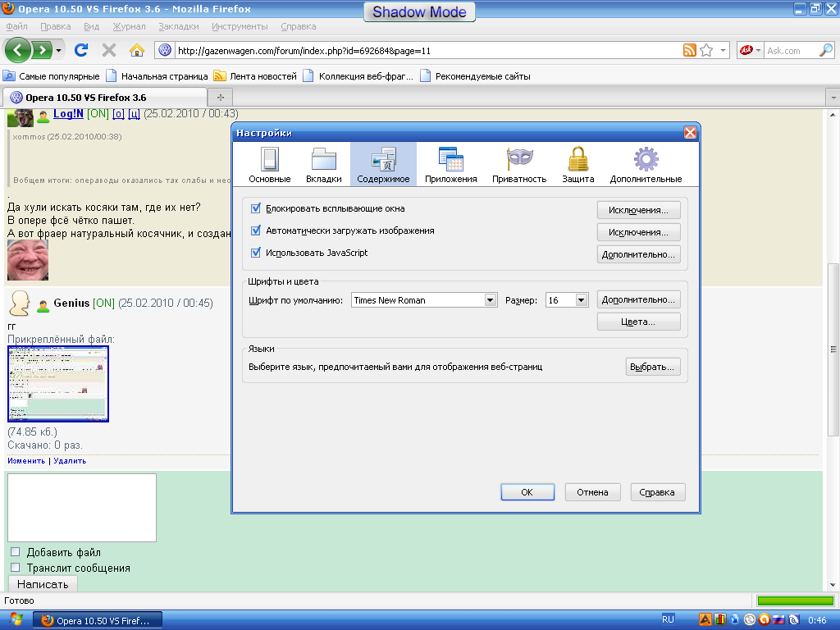This screenshot has width=840, height=630.
Task: Open the Журнал menu
Action: coord(129,26)
